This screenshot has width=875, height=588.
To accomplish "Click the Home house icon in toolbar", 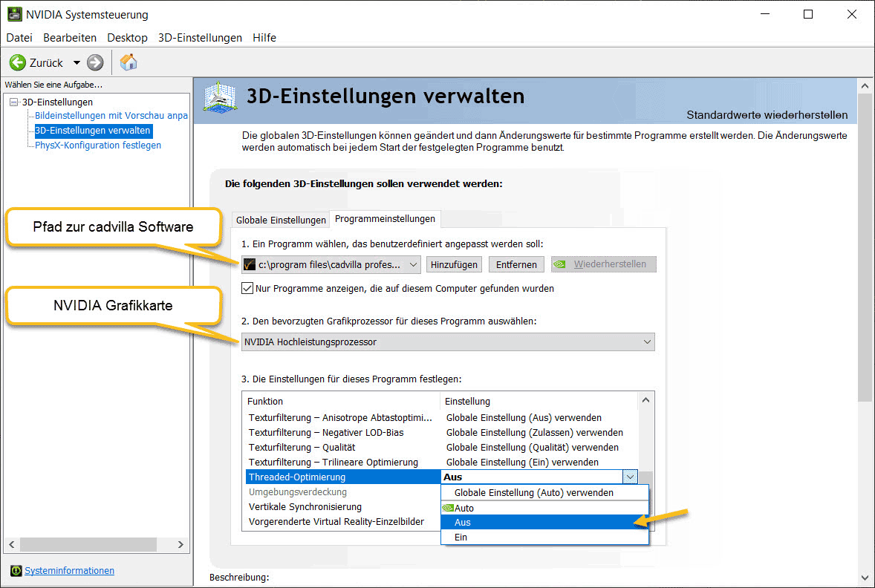I will pyautogui.click(x=129, y=62).
